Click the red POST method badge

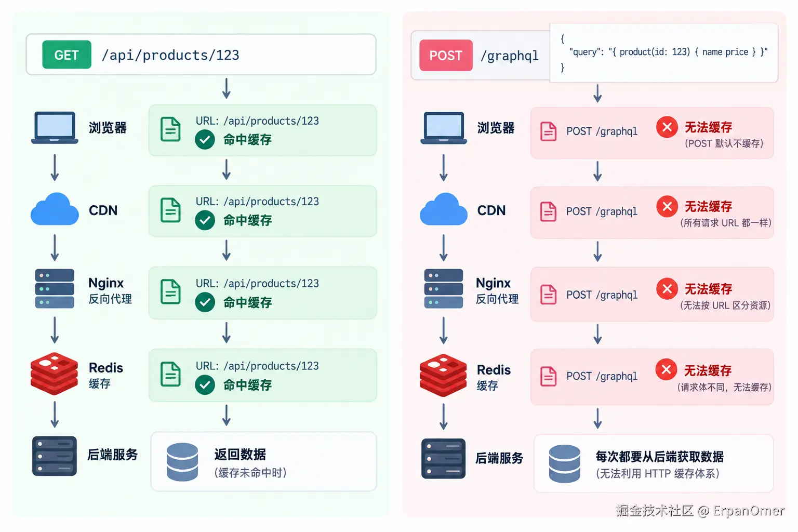(x=446, y=55)
